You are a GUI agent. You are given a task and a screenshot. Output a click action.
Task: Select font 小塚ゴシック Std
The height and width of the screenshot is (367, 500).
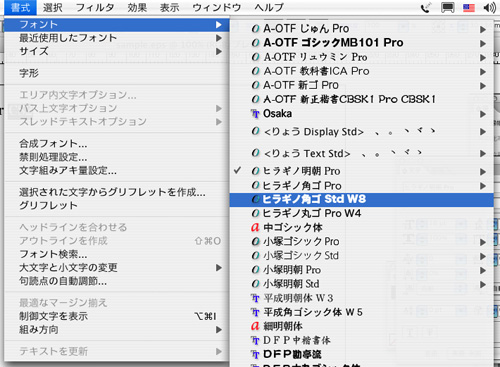pos(362,256)
